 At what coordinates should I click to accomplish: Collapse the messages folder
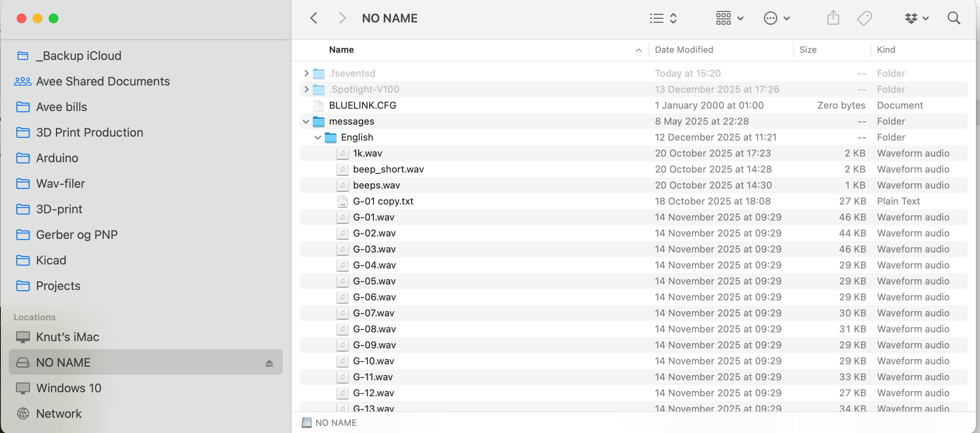(x=306, y=121)
